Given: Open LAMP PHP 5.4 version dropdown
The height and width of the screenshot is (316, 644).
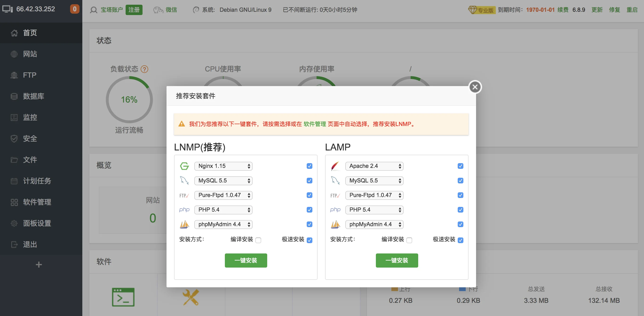Looking at the screenshot, I should (x=374, y=209).
